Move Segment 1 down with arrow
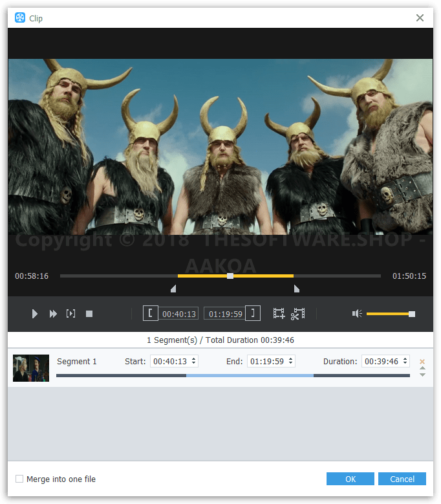441x504 pixels. (422, 375)
